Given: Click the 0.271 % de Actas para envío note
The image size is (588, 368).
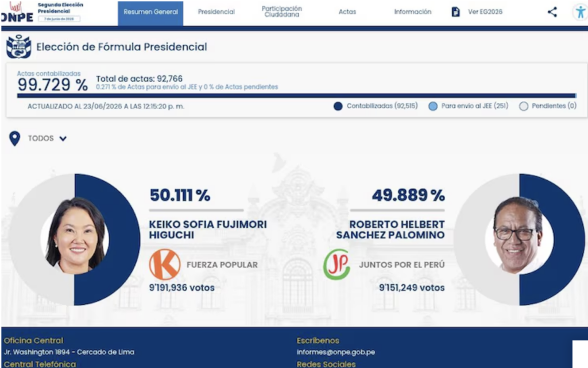Looking at the screenshot, I should click(x=187, y=87).
